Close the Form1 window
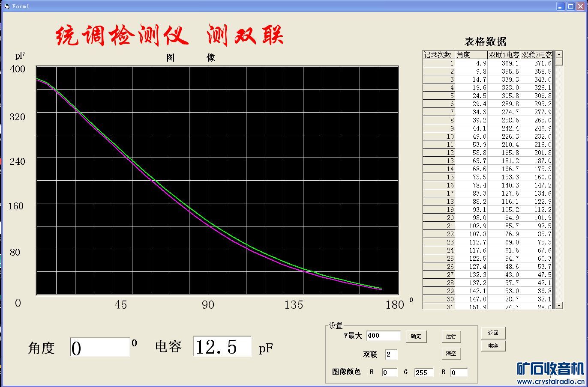Screen dimensions: 588x387 (x=580, y=6)
